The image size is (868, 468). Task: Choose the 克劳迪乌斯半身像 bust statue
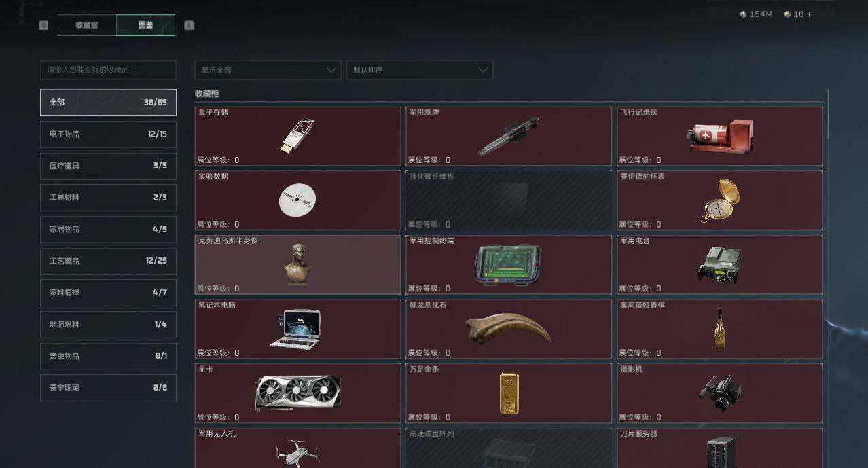pos(297,264)
